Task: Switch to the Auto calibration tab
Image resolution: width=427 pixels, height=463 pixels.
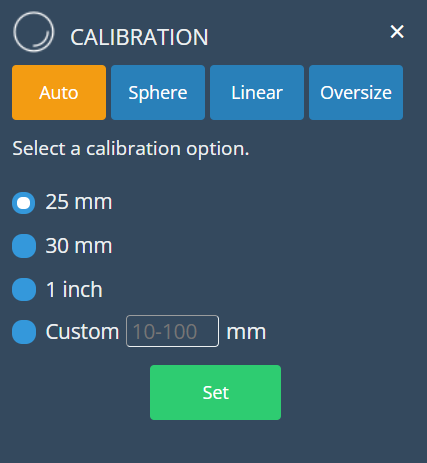Action: point(59,92)
